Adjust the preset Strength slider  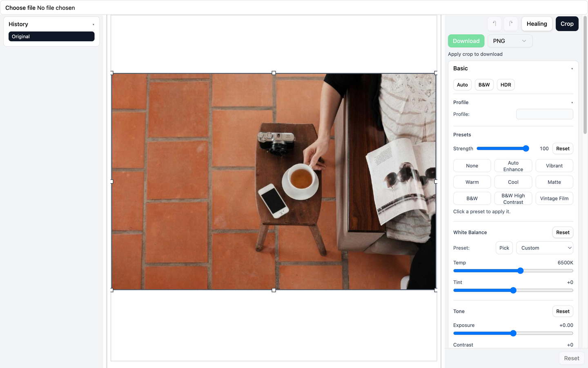503,148
